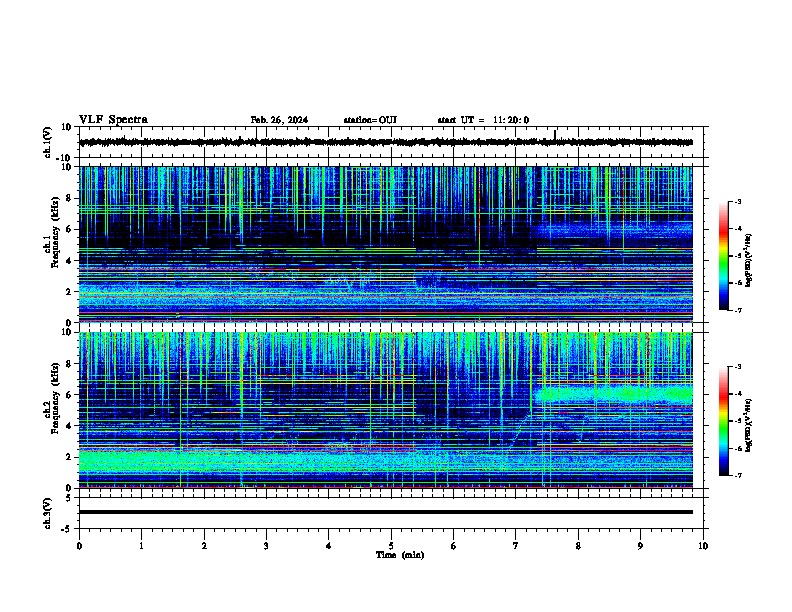This screenshot has height=612, width=792.
Task: Click the "ch.1(V)" waveform axis label
Action: (x=48, y=142)
